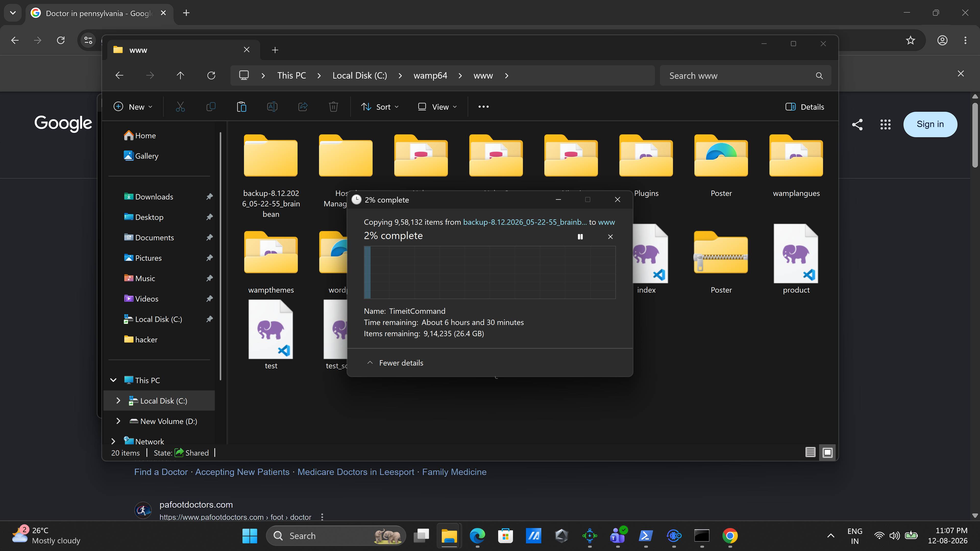
Task: Click the copy progress graph bar
Action: [490, 272]
